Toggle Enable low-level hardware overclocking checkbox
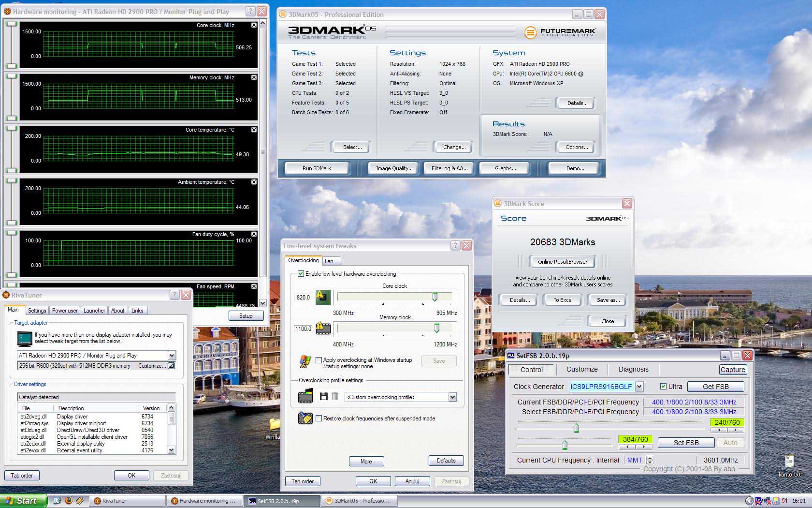Image resolution: width=812 pixels, height=508 pixels. [301, 274]
